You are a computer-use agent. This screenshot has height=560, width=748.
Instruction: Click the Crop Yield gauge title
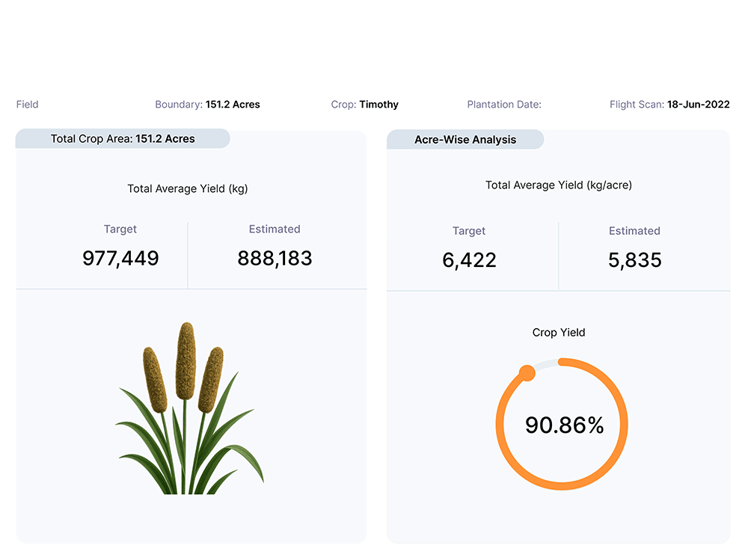point(559,333)
